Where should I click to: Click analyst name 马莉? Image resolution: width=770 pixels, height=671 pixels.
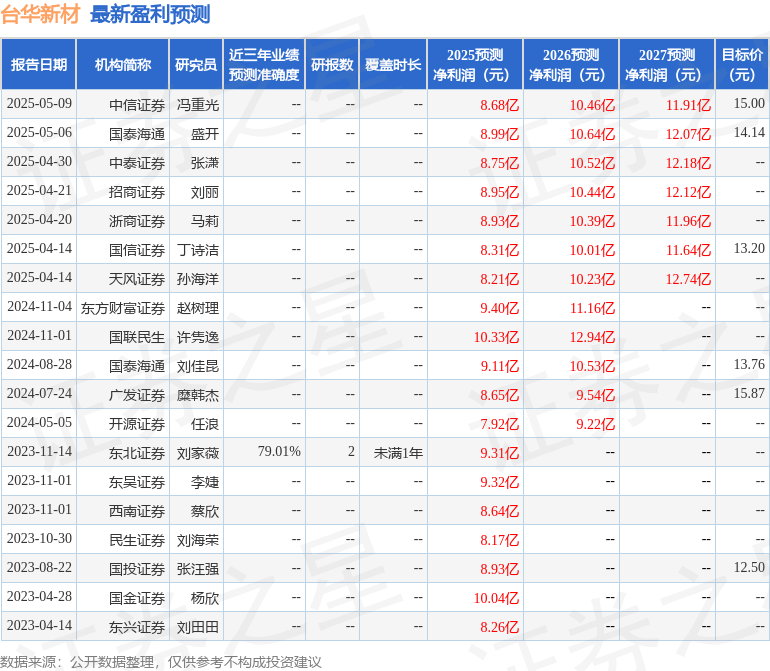(x=205, y=221)
